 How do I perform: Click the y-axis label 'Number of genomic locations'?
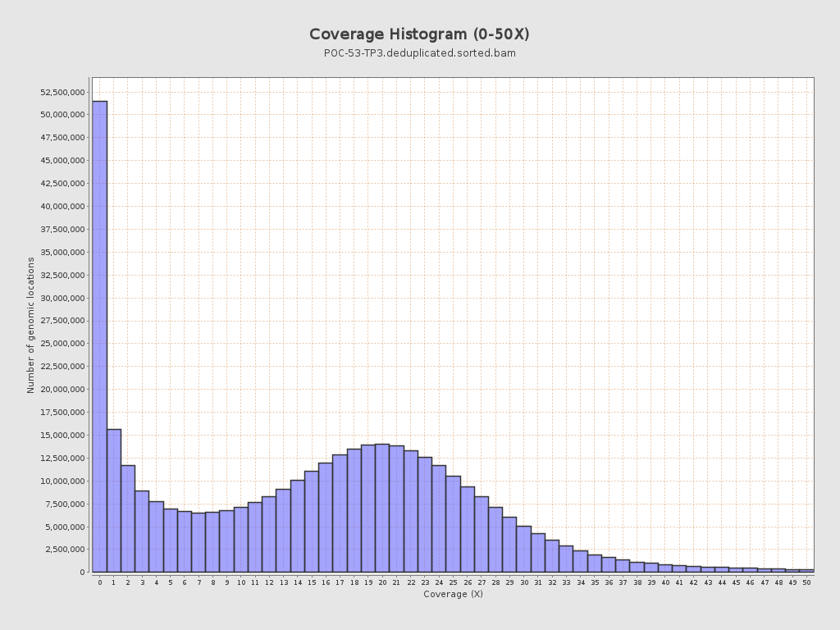(30, 325)
